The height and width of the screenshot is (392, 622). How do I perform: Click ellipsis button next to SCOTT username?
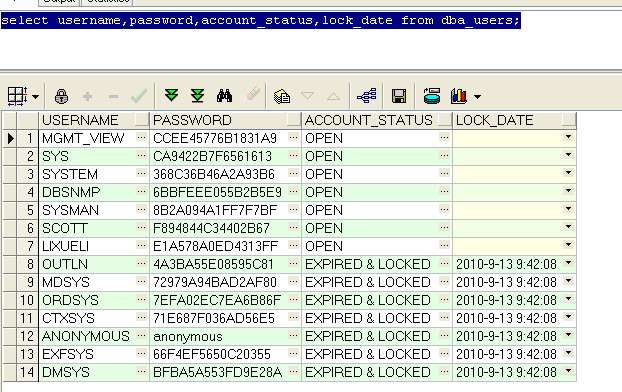point(141,227)
